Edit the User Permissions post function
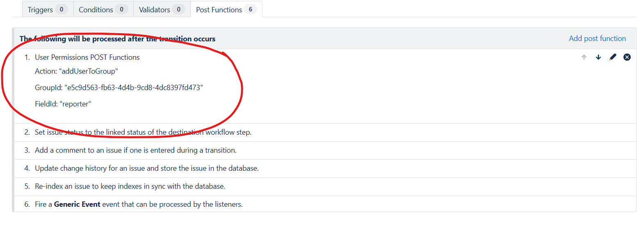The height and width of the screenshot is (226, 644). pyautogui.click(x=613, y=57)
